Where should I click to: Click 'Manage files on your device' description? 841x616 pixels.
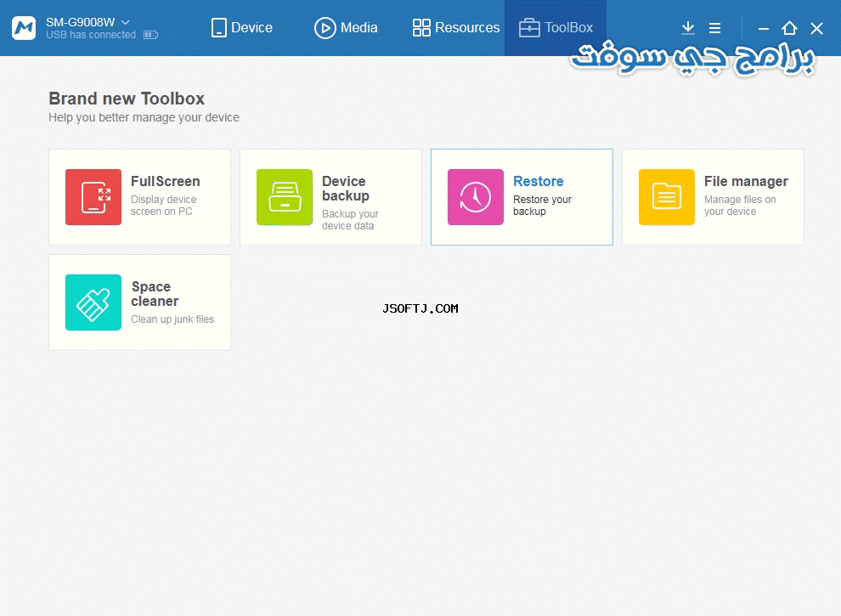click(740, 206)
